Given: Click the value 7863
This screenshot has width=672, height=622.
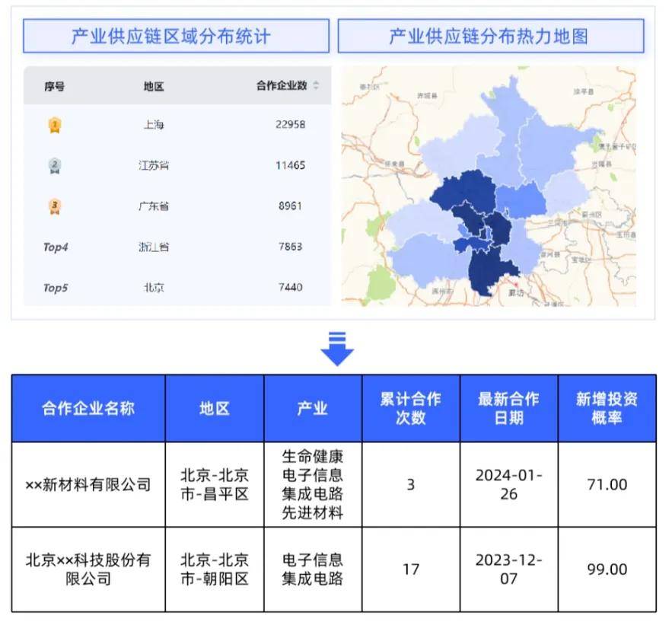Looking at the screenshot, I should click(290, 247).
